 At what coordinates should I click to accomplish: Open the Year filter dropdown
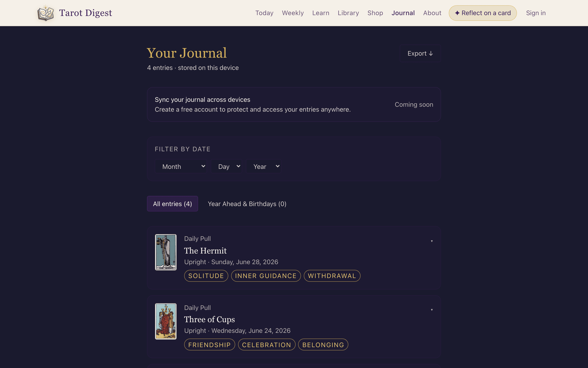tap(264, 166)
